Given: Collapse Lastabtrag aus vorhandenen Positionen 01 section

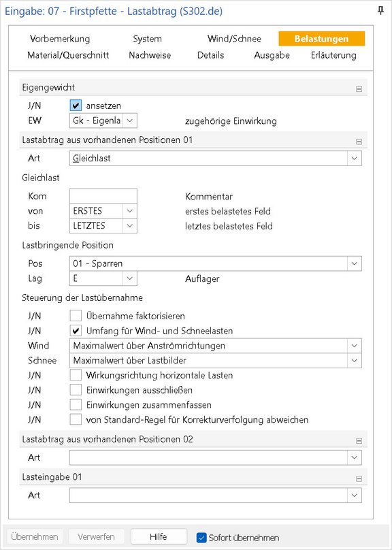Looking at the screenshot, I should [x=359, y=142].
